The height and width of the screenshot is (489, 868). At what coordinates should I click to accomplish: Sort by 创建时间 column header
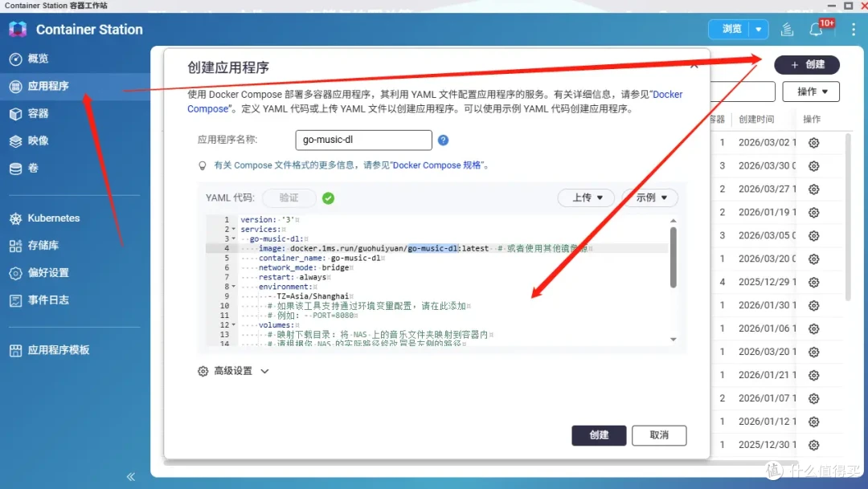tap(756, 120)
